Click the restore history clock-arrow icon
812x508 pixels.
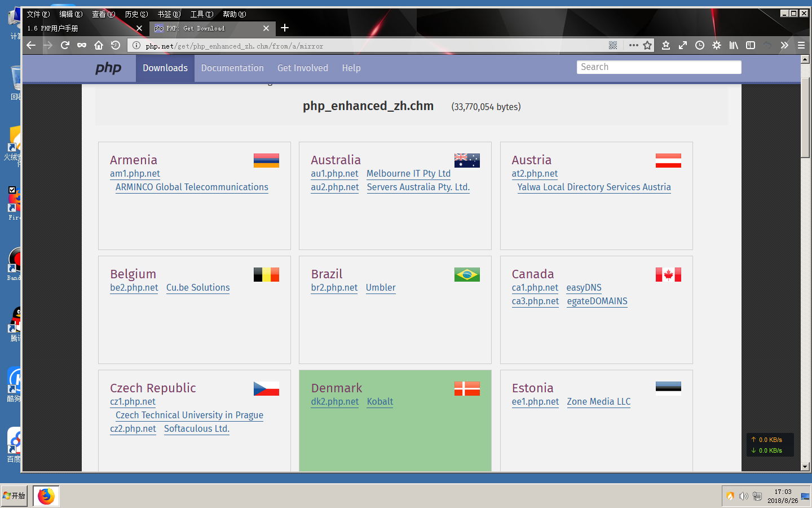[x=116, y=45]
